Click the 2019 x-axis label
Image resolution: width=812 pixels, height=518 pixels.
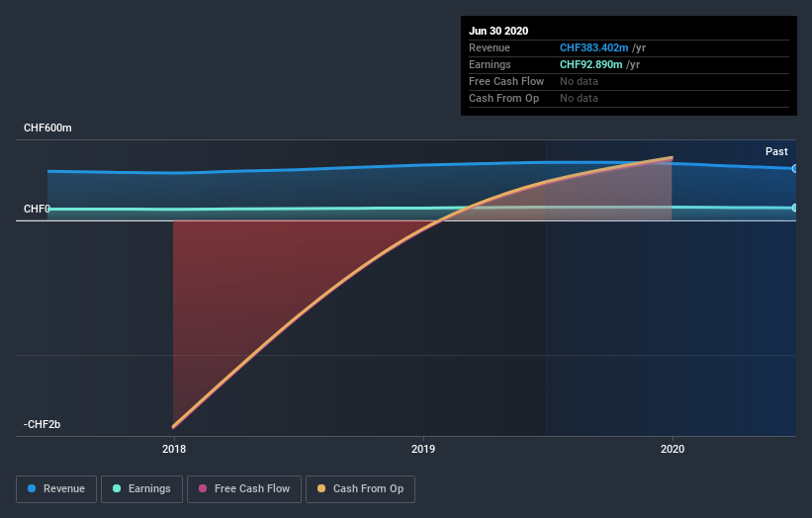coord(423,449)
